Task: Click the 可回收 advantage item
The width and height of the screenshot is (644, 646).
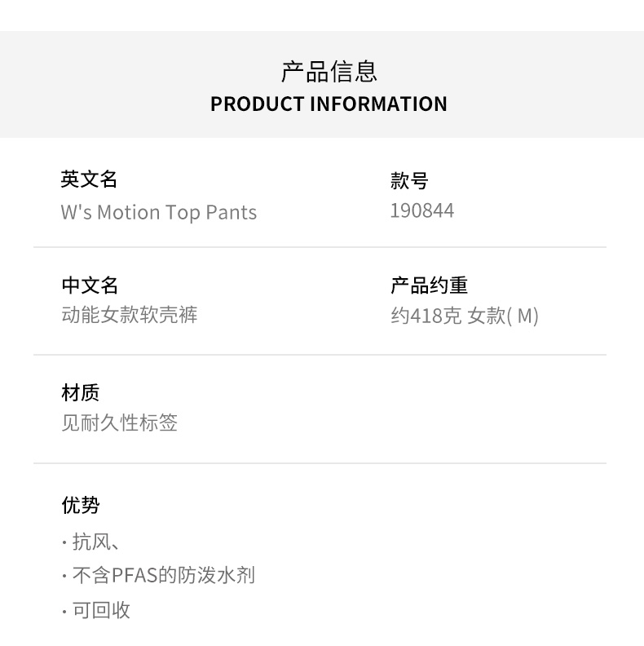Action: (x=102, y=610)
